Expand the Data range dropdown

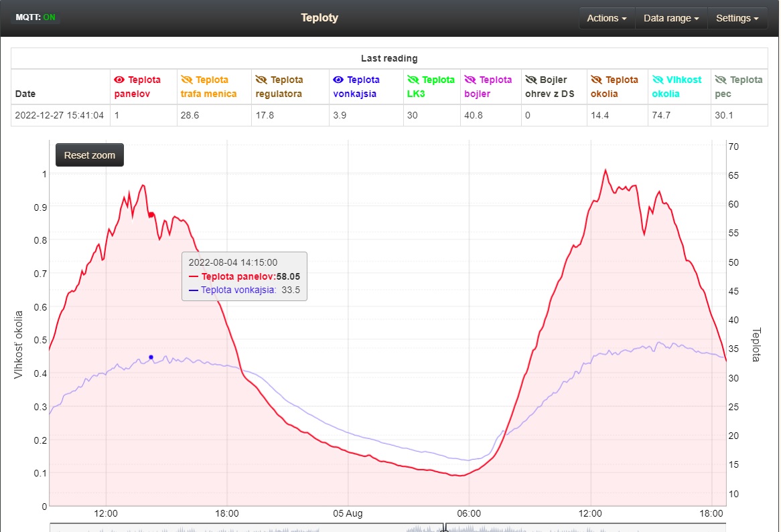click(670, 18)
